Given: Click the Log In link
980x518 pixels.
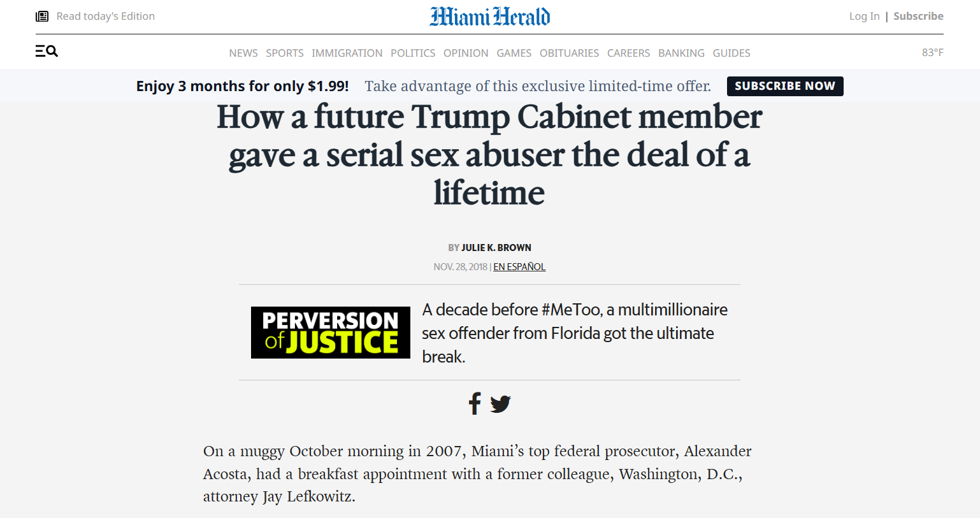Looking at the screenshot, I should pyautogui.click(x=865, y=16).
